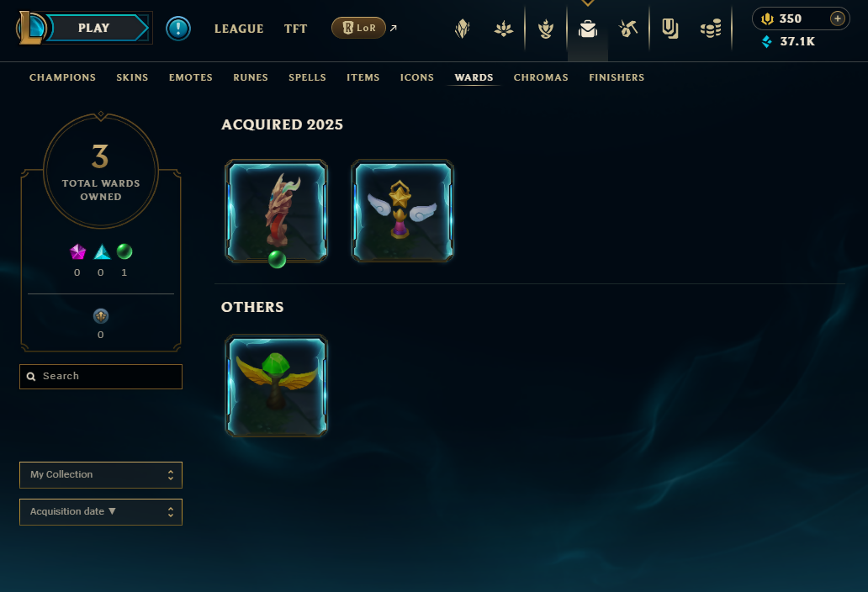Screen dimensions: 868x592
Task: Open the My Collection dropdown
Action: (x=101, y=475)
